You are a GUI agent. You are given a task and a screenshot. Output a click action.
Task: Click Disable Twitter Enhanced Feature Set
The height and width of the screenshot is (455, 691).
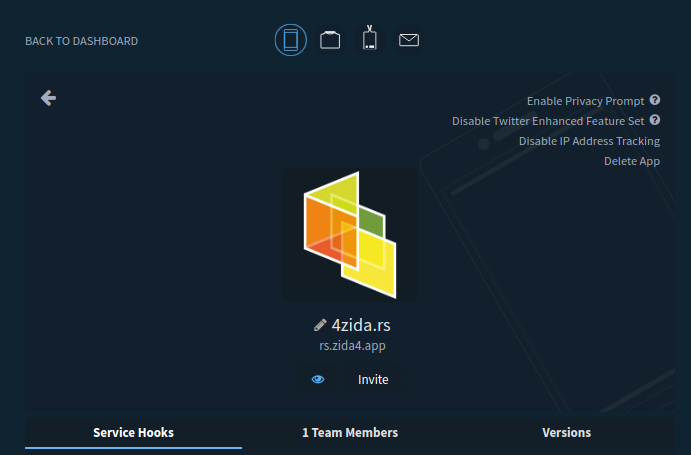(548, 121)
